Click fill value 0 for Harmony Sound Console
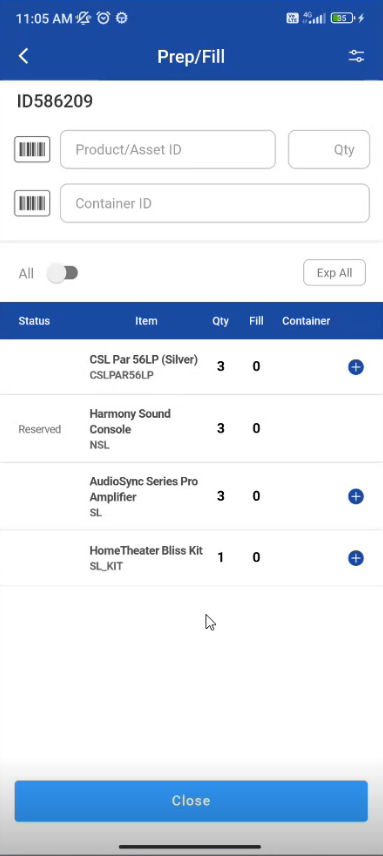Viewport: 383px width, 856px height. [x=256, y=429]
